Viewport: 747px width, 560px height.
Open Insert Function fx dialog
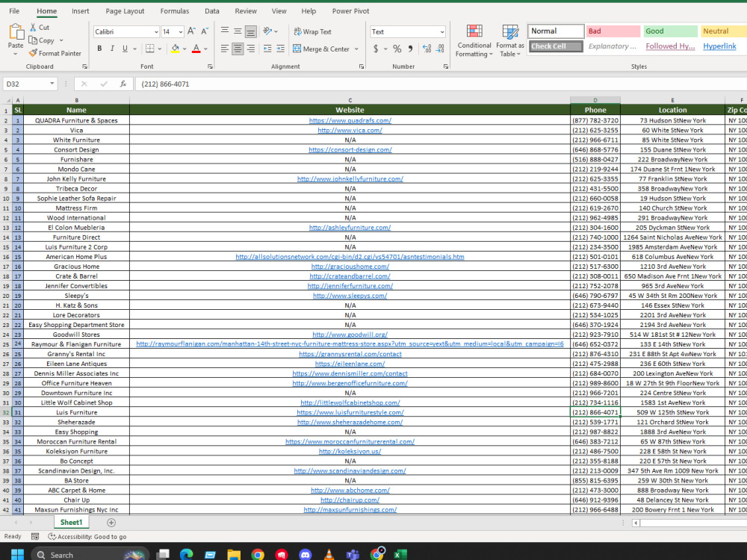coord(123,84)
